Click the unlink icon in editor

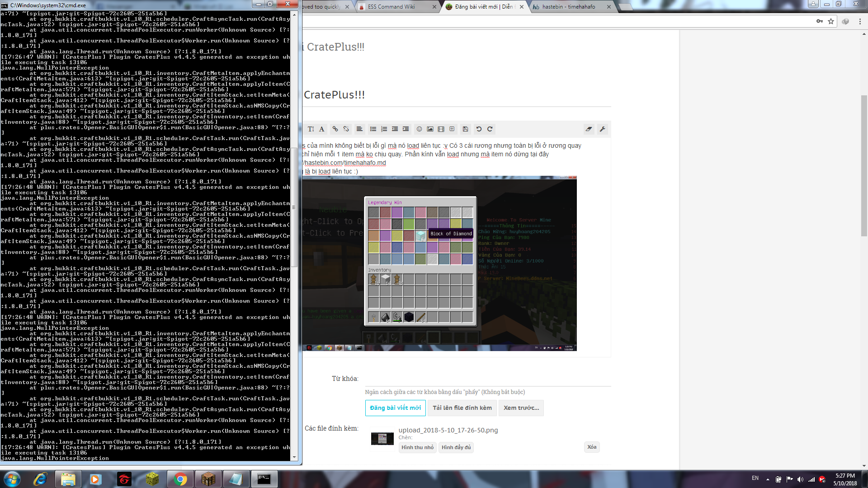click(346, 129)
